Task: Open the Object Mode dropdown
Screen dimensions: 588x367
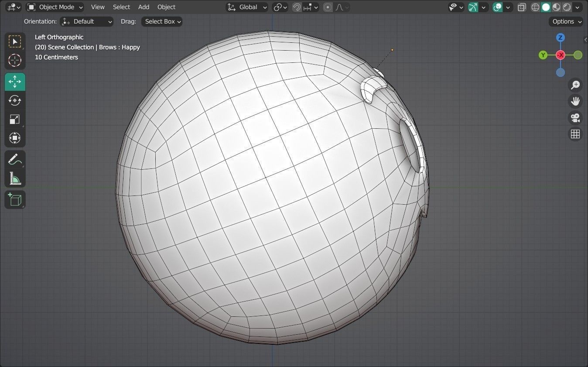Action: tap(55, 7)
